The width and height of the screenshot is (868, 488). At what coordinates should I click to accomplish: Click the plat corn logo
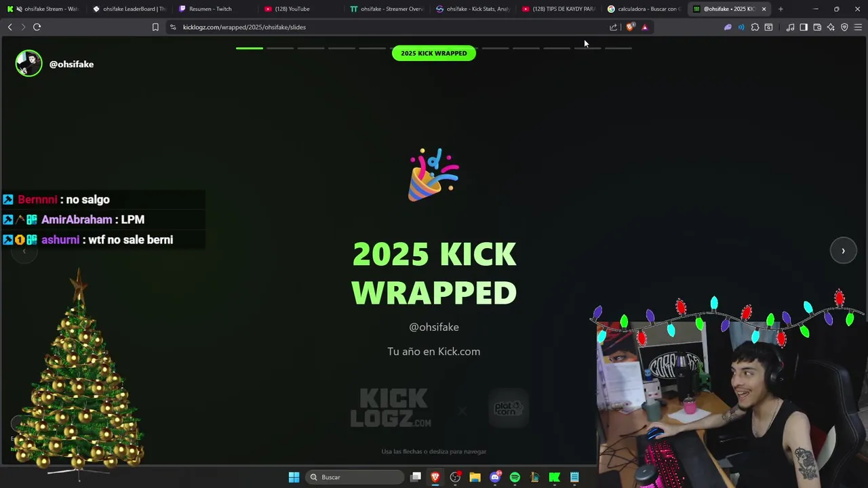[509, 409]
